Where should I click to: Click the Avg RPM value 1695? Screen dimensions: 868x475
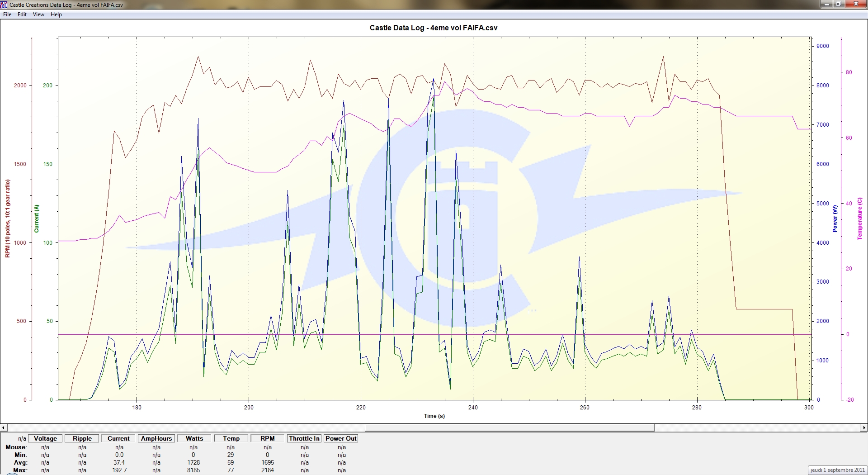point(268,463)
